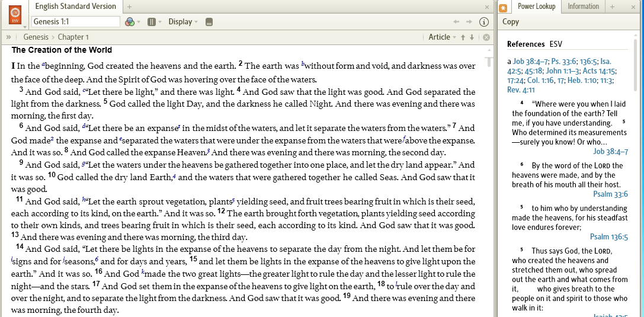Click footnote 1 after 'expanse' in verse 6

[179, 127]
